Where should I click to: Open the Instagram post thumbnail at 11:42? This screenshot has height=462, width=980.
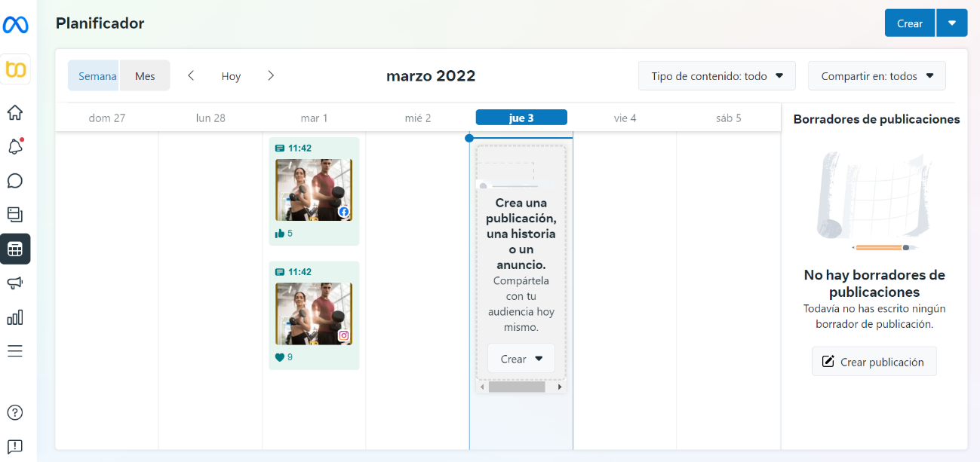pyautogui.click(x=314, y=314)
